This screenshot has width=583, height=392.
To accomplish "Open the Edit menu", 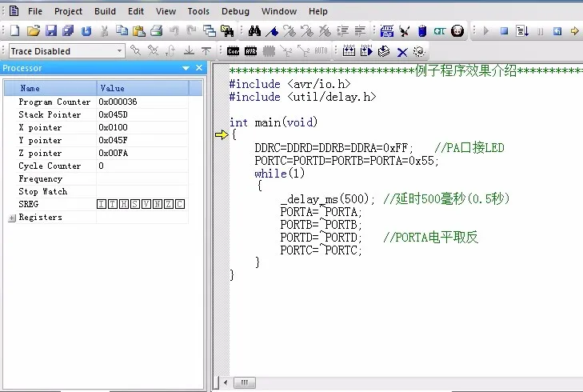I will pyautogui.click(x=136, y=11).
